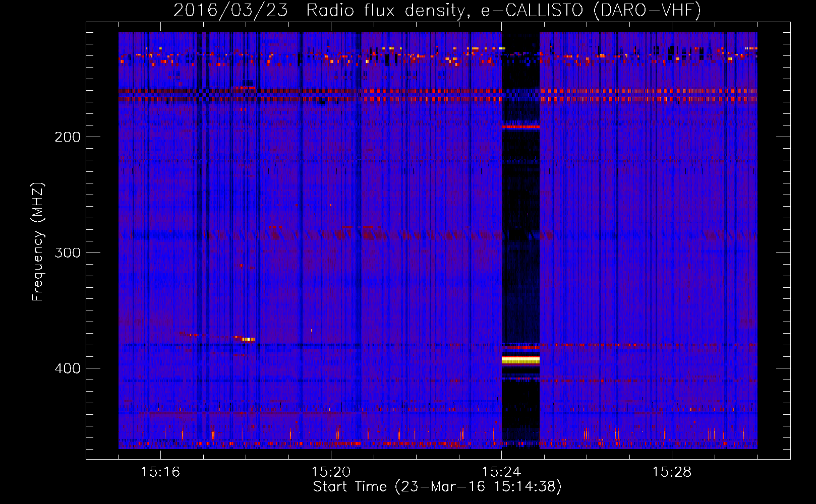Click the 15:24 time tick label
The height and width of the screenshot is (504, 816).
[x=501, y=472]
